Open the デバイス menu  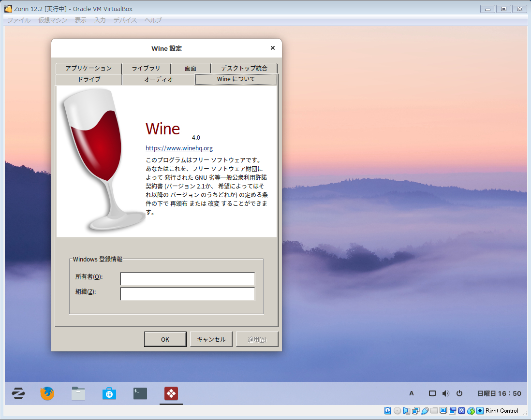(x=125, y=20)
